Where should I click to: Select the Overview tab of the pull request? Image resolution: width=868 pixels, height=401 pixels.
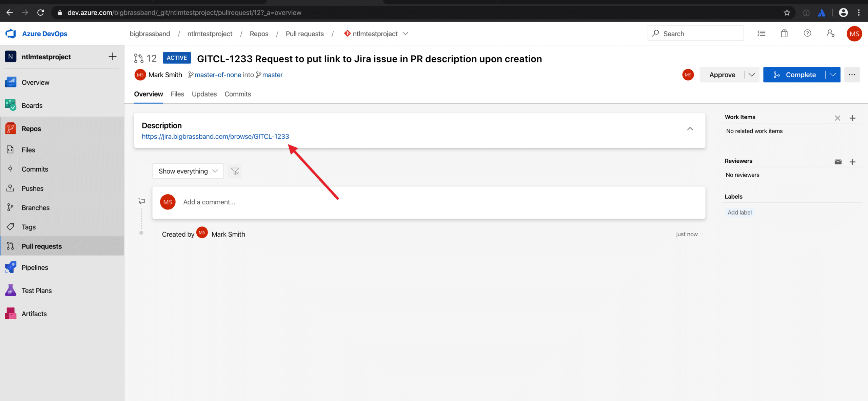coord(148,94)
